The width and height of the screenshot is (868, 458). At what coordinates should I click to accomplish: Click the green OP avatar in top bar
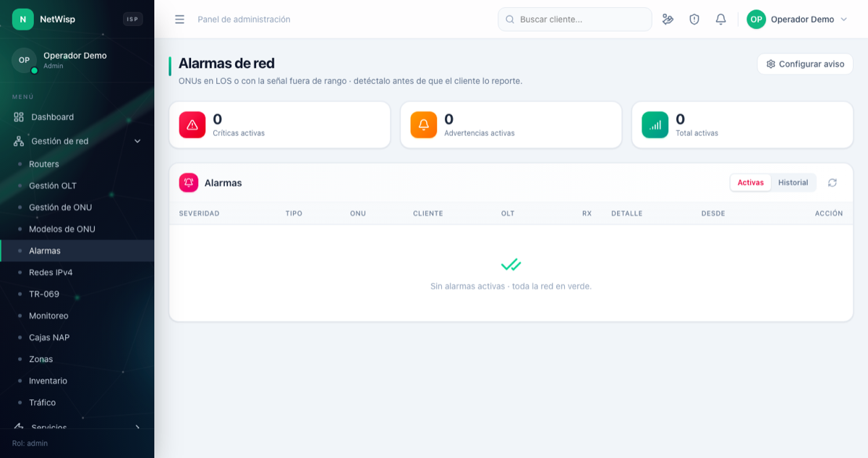click(756, 20)
